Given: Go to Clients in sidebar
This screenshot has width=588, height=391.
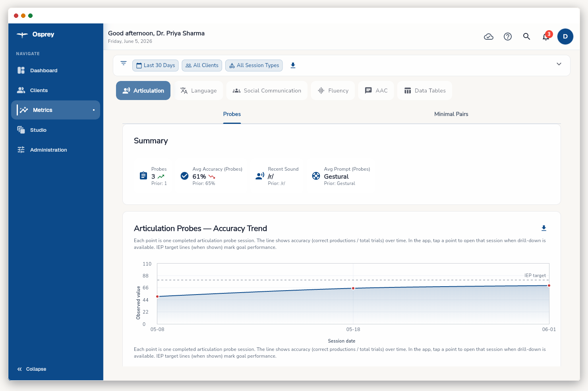Looking at the screenshot, I should (x=56, y=90).
